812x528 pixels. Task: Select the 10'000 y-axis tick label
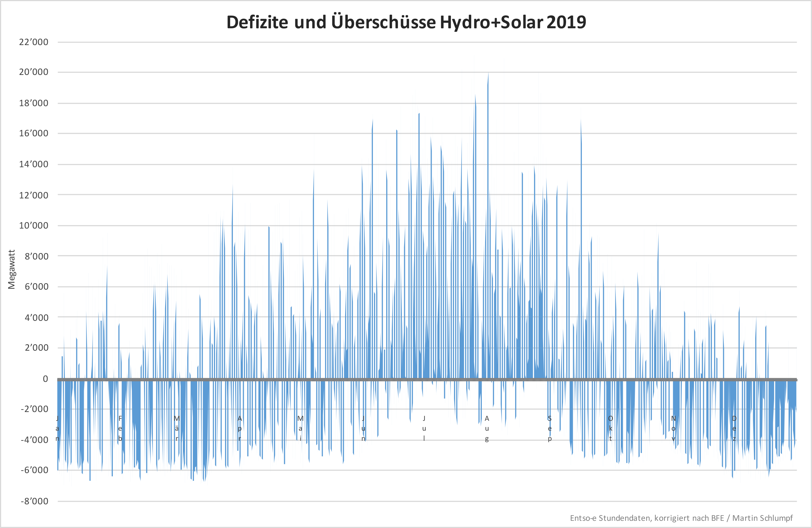click(x=33, y=225)
